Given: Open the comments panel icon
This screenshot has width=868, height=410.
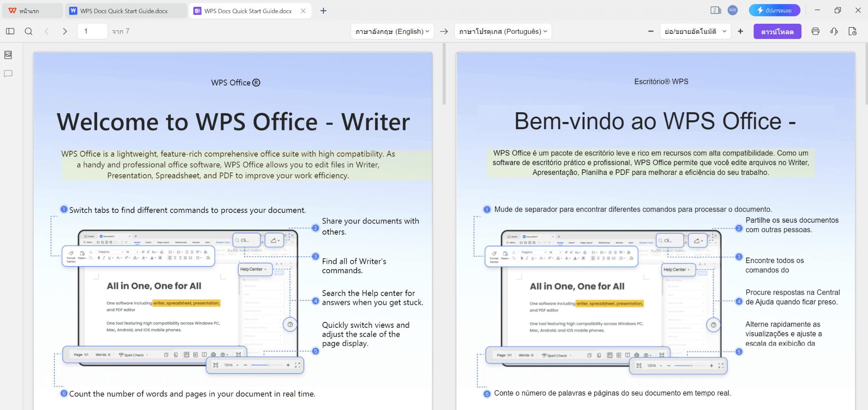Looking at the screenshot, I should (x=8, y=74).
